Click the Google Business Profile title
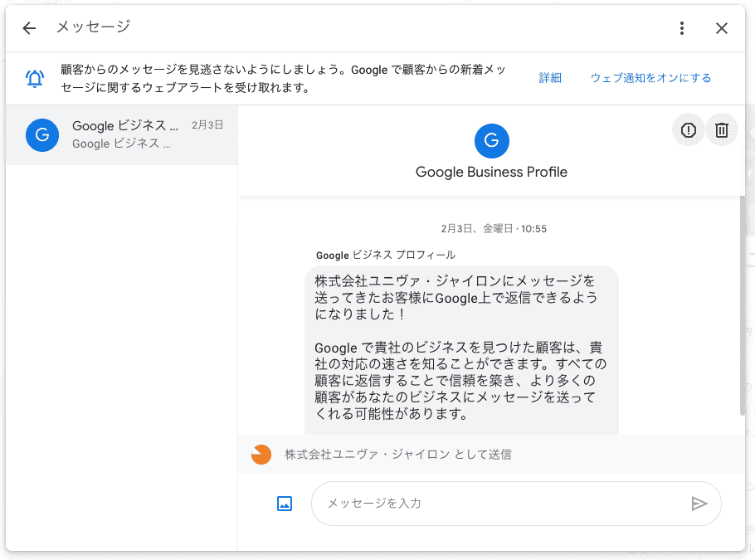 (491, 173)
